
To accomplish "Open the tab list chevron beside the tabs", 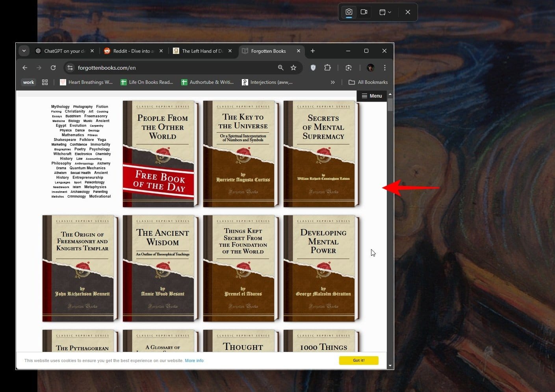I will pos(24,51).
